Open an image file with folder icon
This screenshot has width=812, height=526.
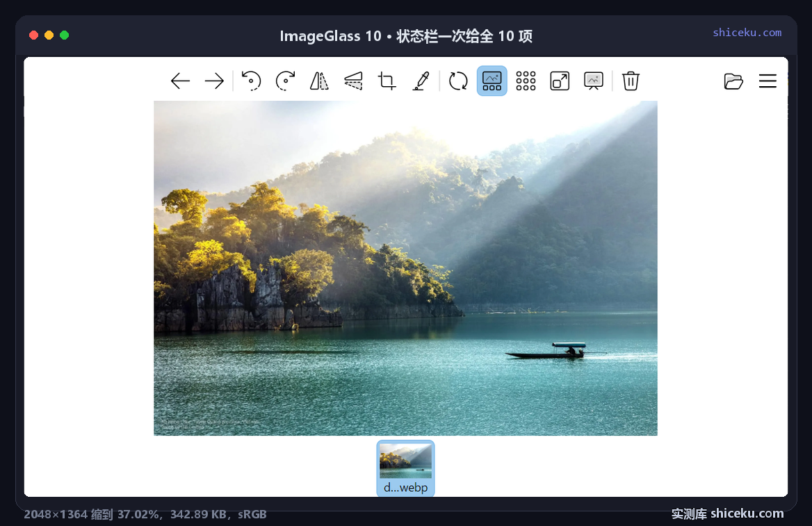point(733,81)
